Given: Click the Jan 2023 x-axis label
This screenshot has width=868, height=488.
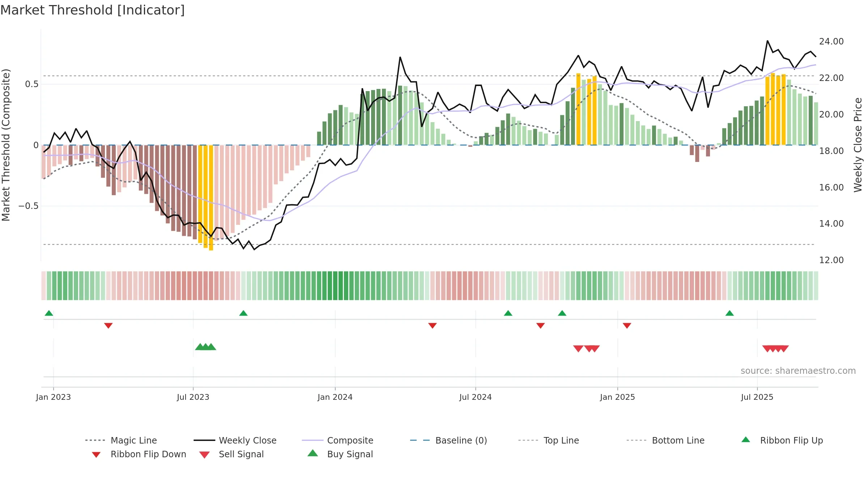Looking at the screenshot, I should pyautogui.click(x=54, y=397).
